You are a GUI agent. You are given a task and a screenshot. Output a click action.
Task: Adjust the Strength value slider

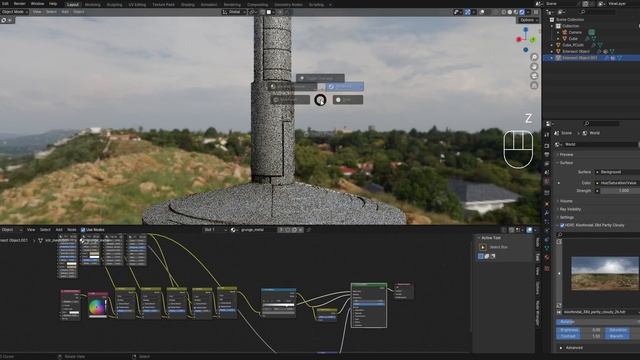[620, 191]
